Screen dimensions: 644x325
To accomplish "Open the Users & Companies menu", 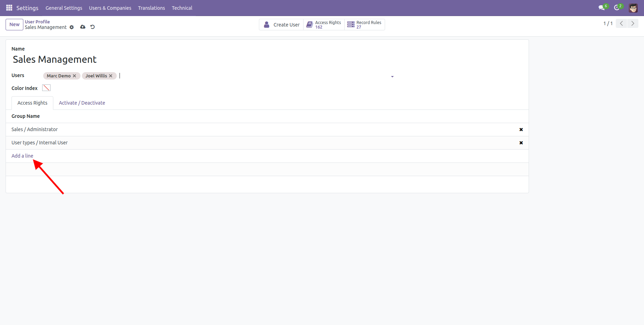I will click(x=110, y=8).
